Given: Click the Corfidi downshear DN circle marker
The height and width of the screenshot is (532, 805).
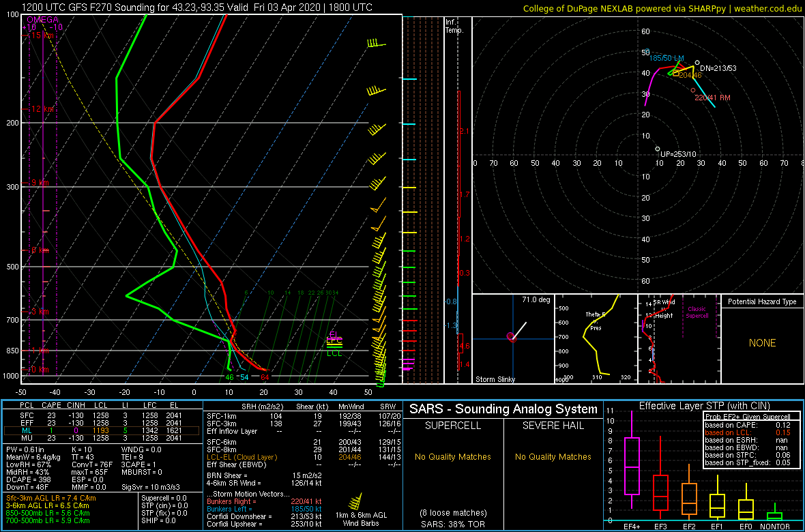Looking at the screenshot, I should click(697, 63).
